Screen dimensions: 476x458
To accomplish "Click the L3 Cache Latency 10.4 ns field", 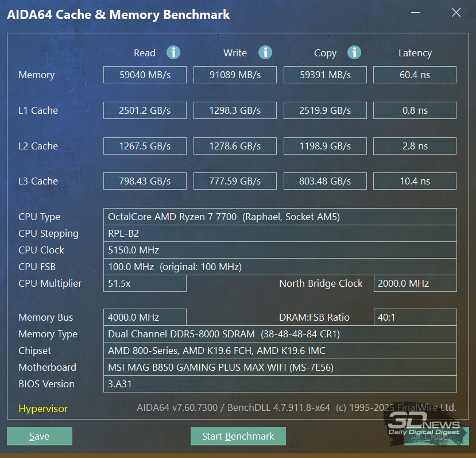I will tap(415, 181).
